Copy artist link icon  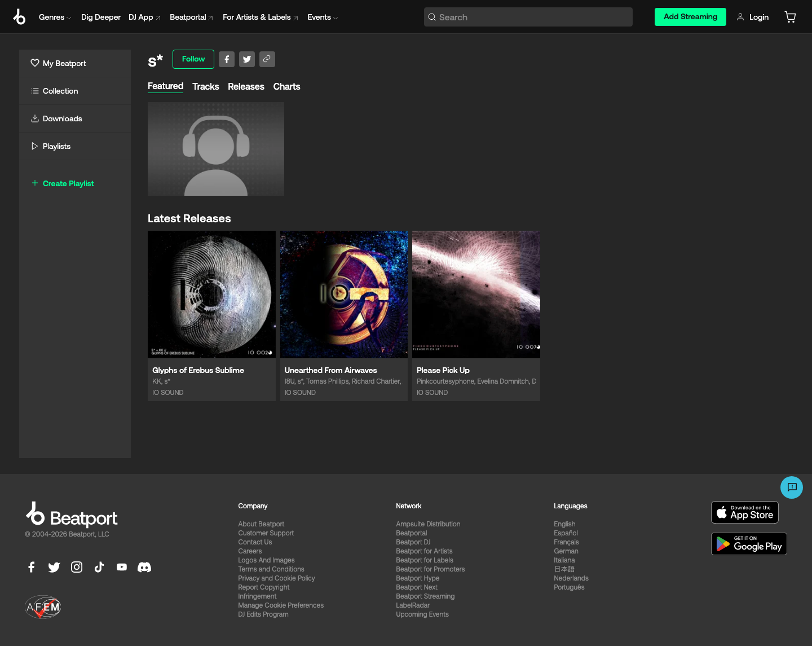pyautogui.click(x=267, y=59)
